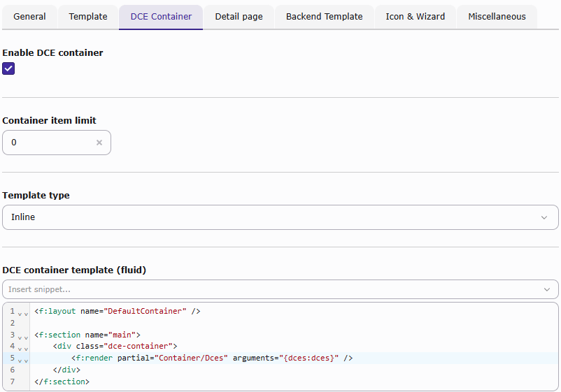Clear the Container item limit value
The width and height of the screenshot is (561, 392).
point(99,143)
